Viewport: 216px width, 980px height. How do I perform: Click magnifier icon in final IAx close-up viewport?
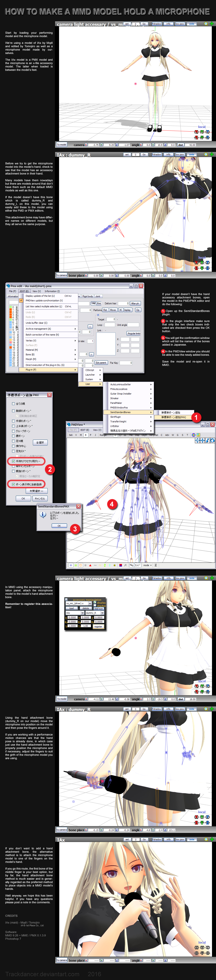(x=206, y=839)
